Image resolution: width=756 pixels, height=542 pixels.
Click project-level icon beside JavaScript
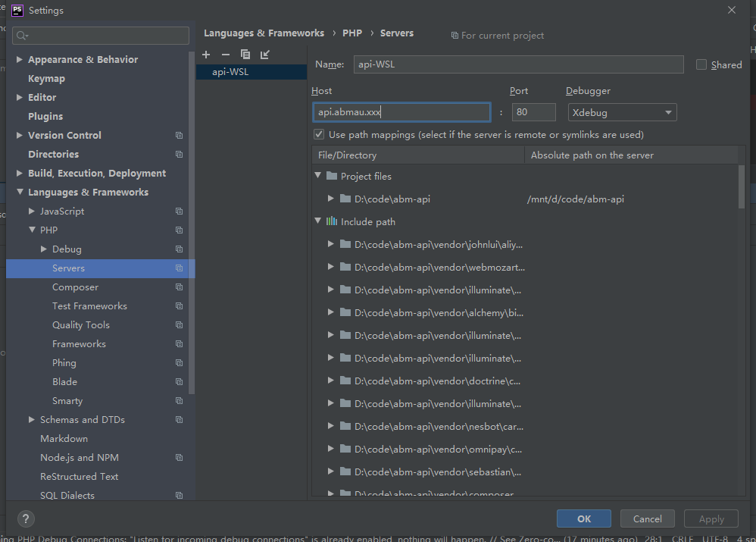point(179,211)
